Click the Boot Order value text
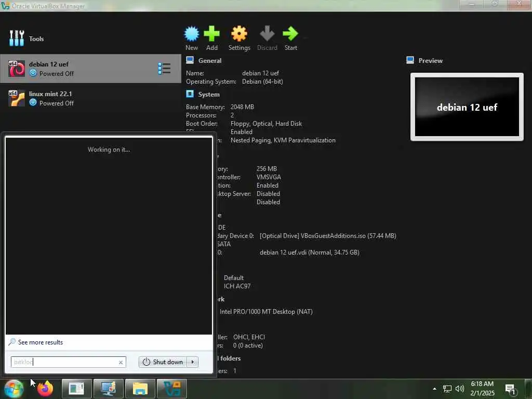 pos(266,124)
